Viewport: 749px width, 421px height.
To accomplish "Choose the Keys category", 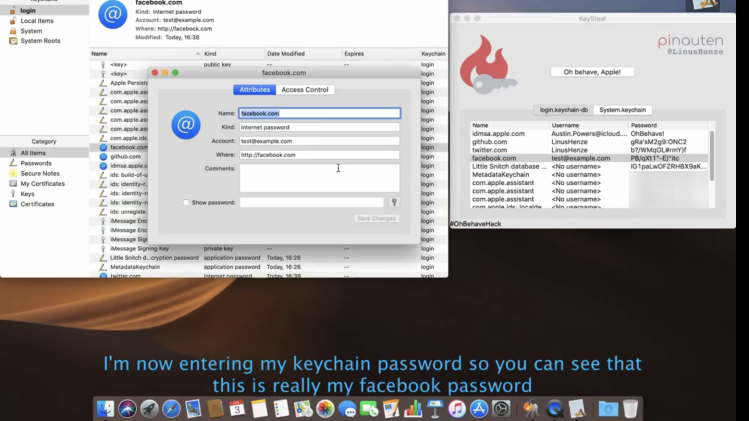I will pyautogui.click(x=27, y=194).
